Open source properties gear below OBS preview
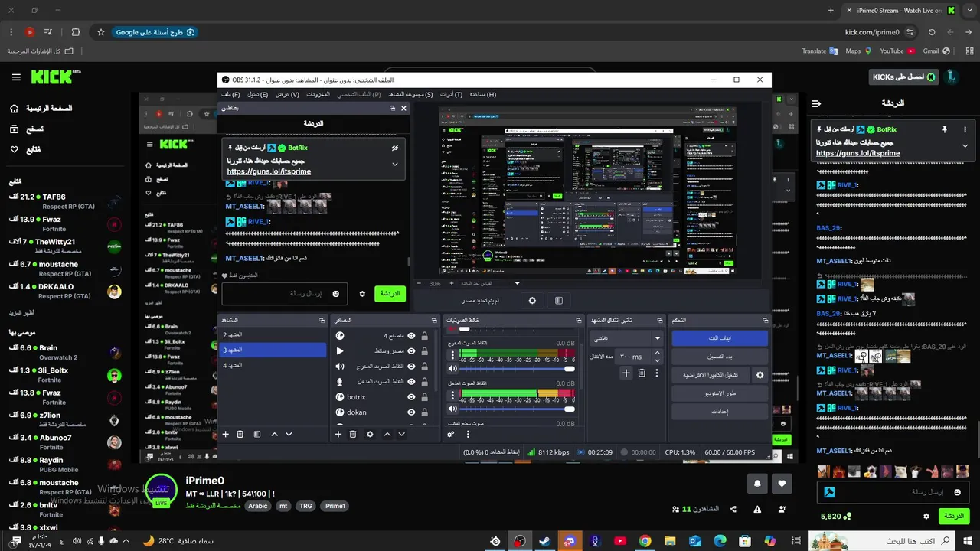This screenshot has width=980, height=551. point(532,301)
